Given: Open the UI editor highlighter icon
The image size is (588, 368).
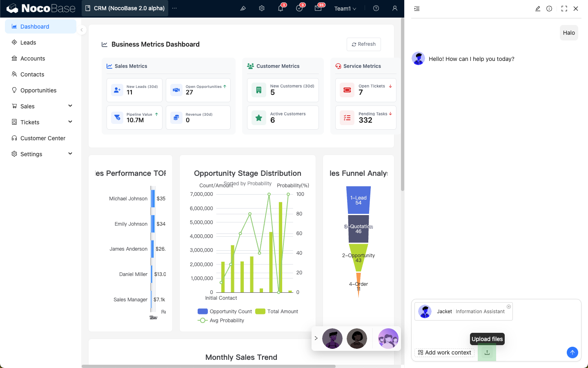Looking at the screenshot, I should (x=243, y=8).
